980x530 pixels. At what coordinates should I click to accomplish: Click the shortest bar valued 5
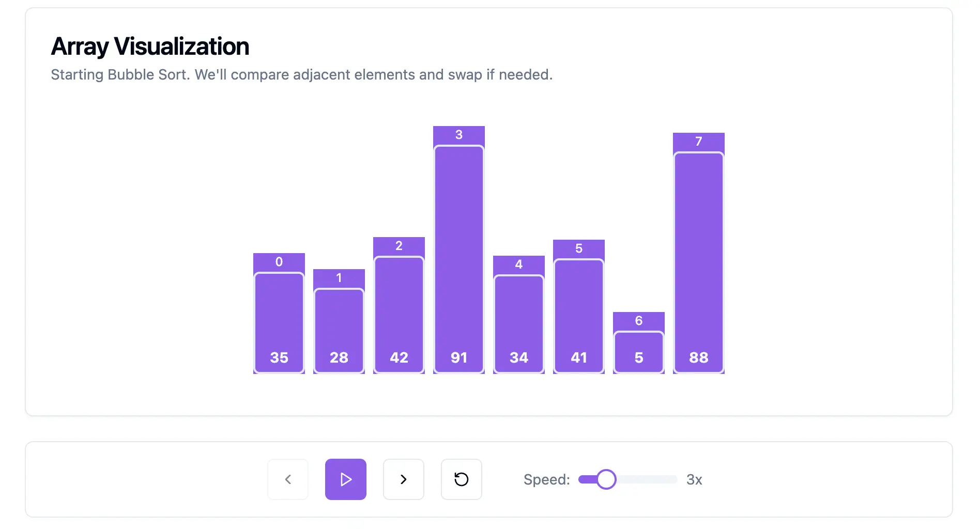[x=639, y=352]
